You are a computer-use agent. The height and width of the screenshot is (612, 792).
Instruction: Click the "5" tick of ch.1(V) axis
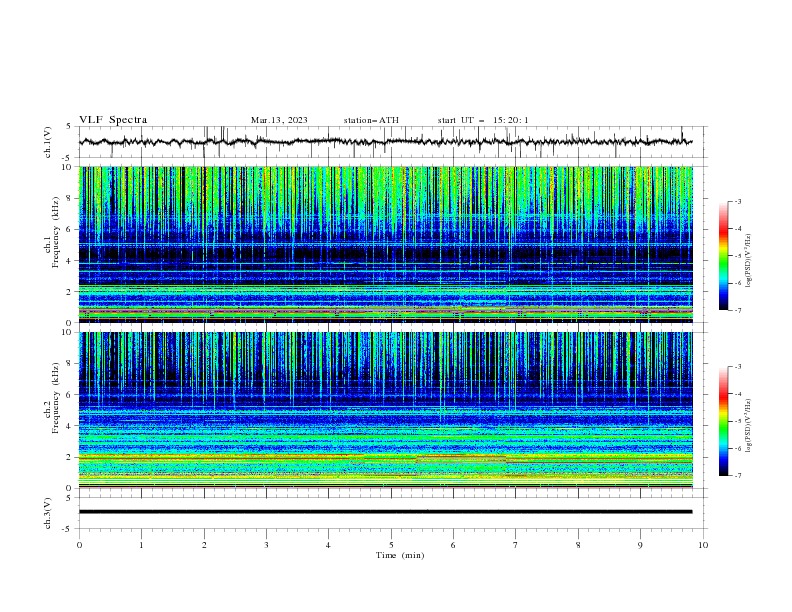69,126
